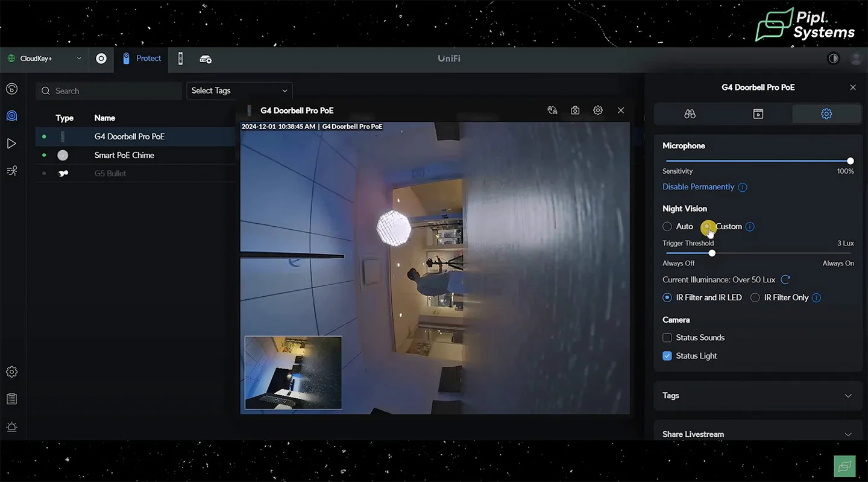Open live view settings gear icon
Image resolution: width=868 pixels, height=482 pixels.
(x=598, y=110)
